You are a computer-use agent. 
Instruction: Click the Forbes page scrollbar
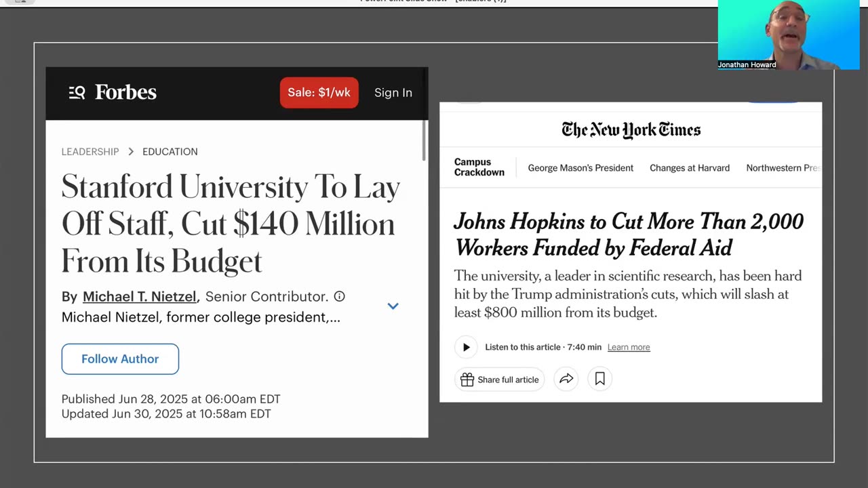coord(425,140)
